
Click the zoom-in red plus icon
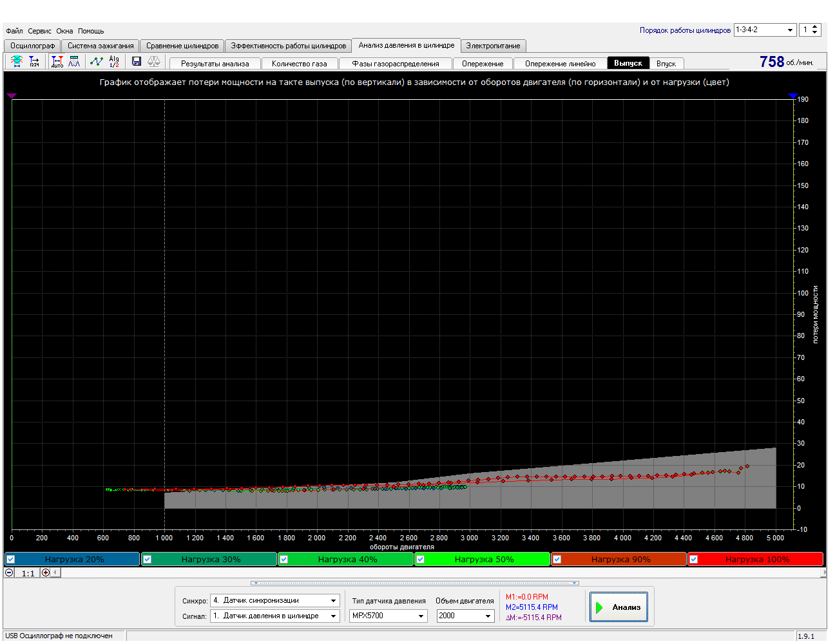pyautogui.click(x=46, y=573)
